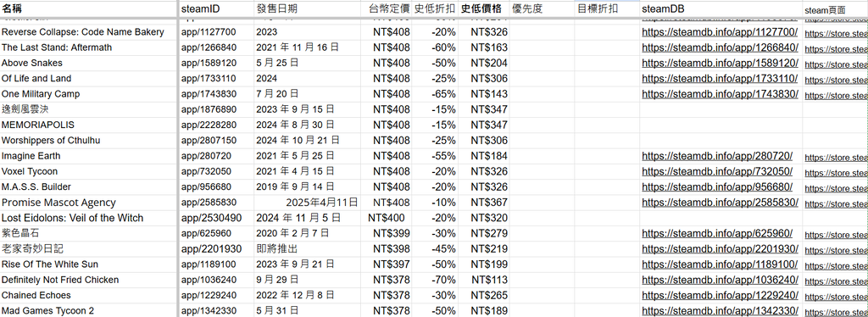Select the 史低價格 header cell
Screen dimensions: 868x317
(x=481, y=8)
